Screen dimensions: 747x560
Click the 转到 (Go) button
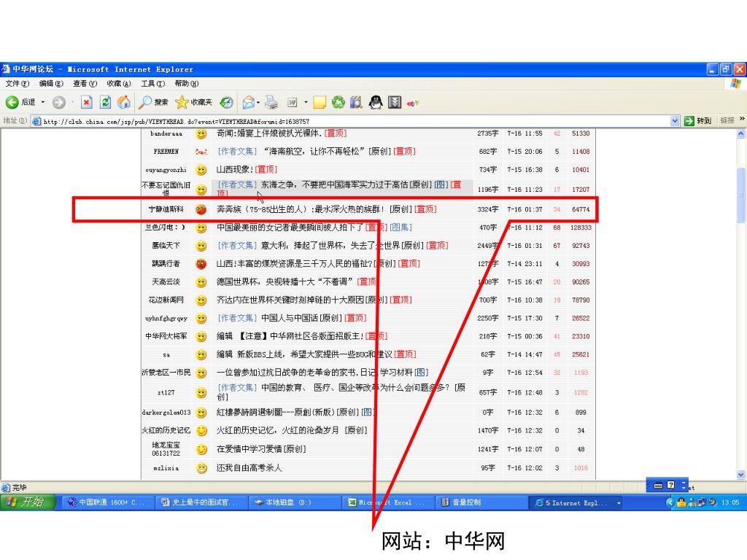click(698, 121)
